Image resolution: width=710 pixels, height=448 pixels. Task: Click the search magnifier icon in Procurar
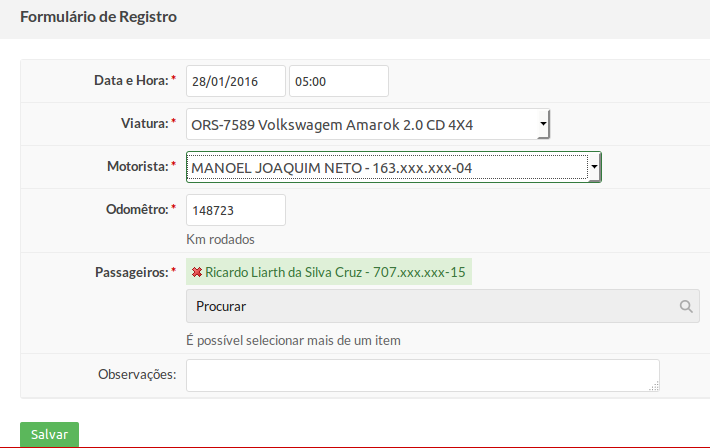[x=686, y=307]
